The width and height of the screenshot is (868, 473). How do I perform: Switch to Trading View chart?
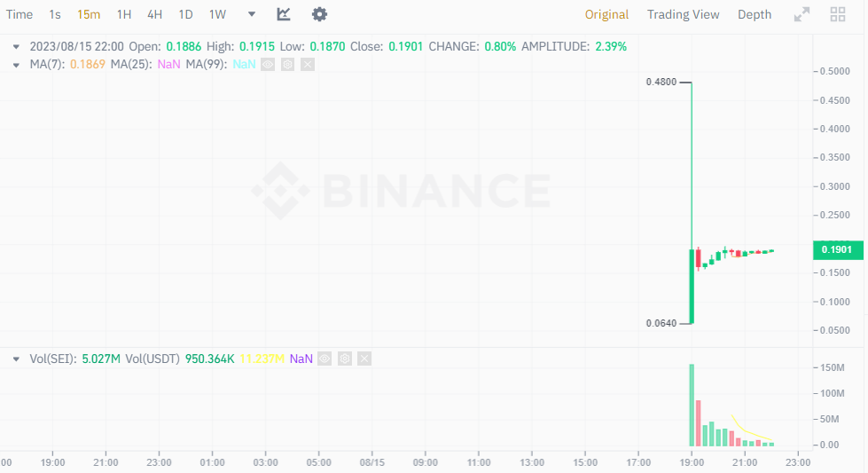[683, 14]
